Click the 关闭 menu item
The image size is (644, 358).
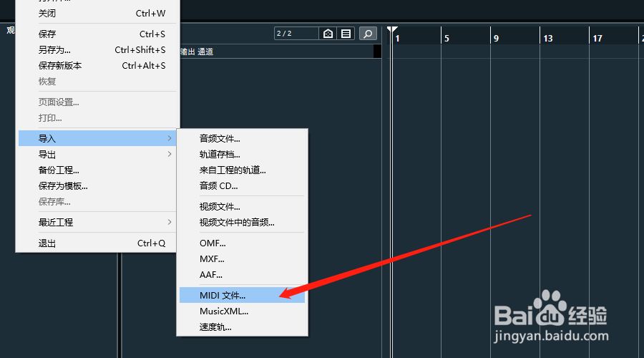97,13
